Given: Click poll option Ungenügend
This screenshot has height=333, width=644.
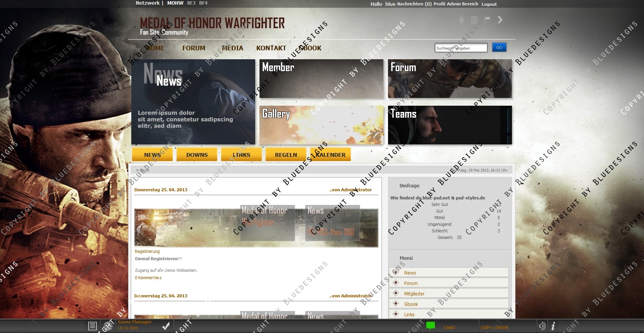Looking at the screenshot, I should [x=440, y=224].
